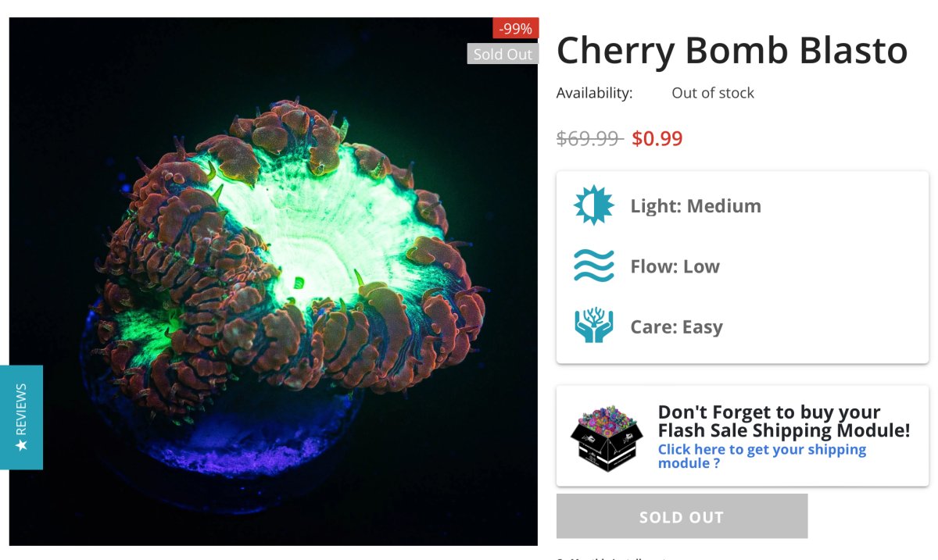Click the hands-holding-coral Care icon

tap(593, 326)
